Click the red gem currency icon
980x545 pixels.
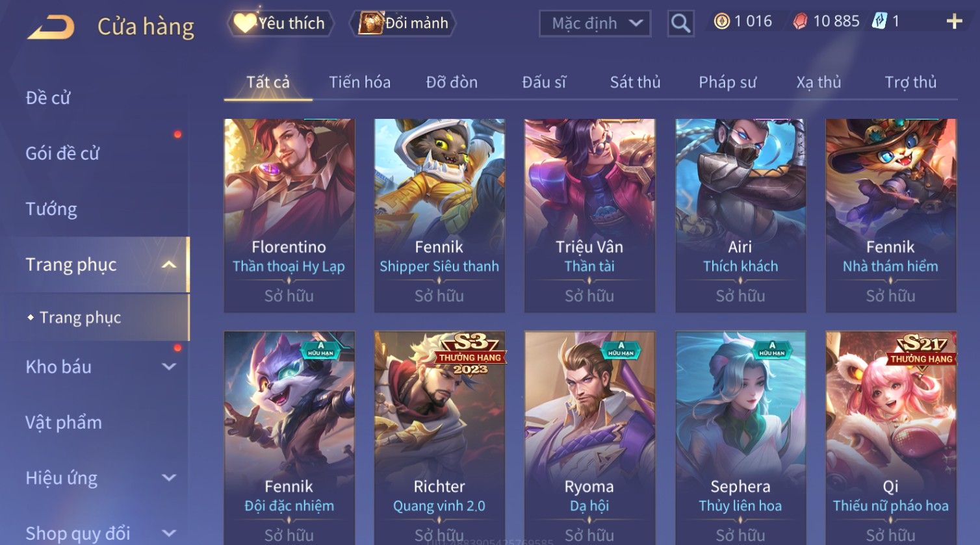tap(800, 21)
